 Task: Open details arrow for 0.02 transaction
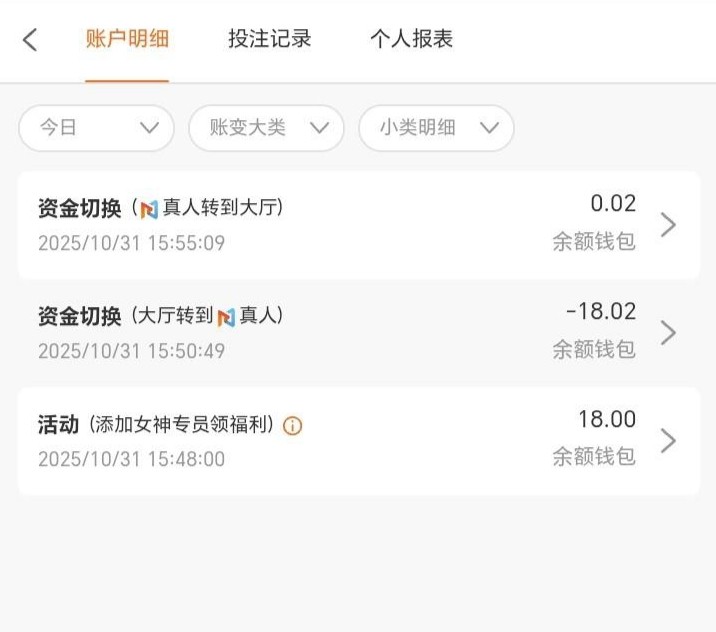tap(669, 225)
